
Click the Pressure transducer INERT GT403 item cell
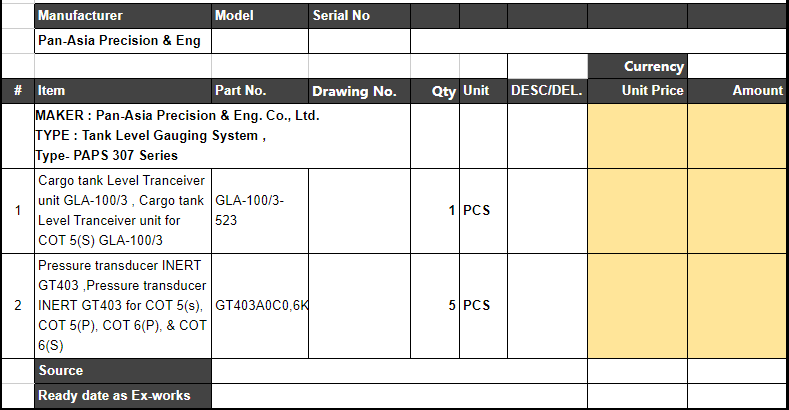[123, 306]
